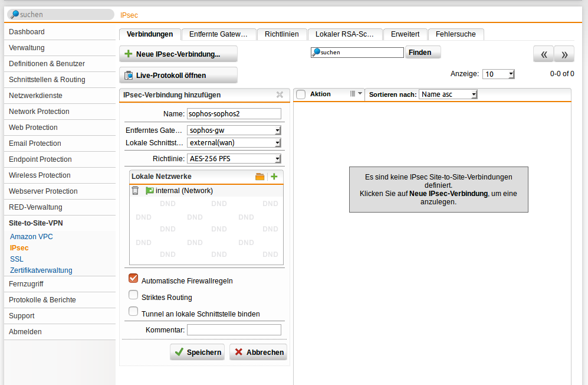Click the Neue IPsec-Verbindung button
This screenshot has height=385, width=588.
click(178, 54)
